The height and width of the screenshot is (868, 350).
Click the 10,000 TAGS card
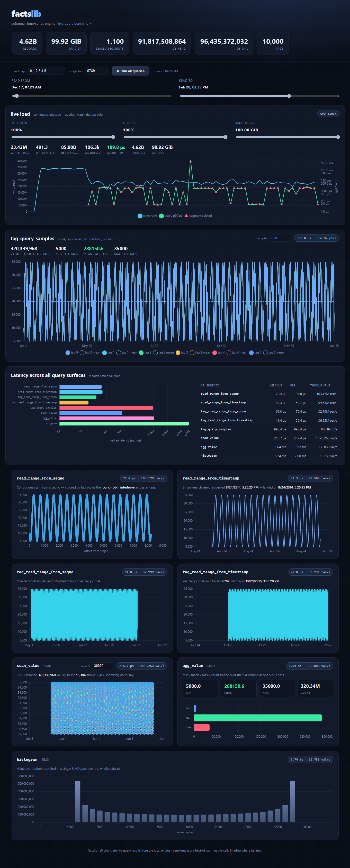coord(273,43)
